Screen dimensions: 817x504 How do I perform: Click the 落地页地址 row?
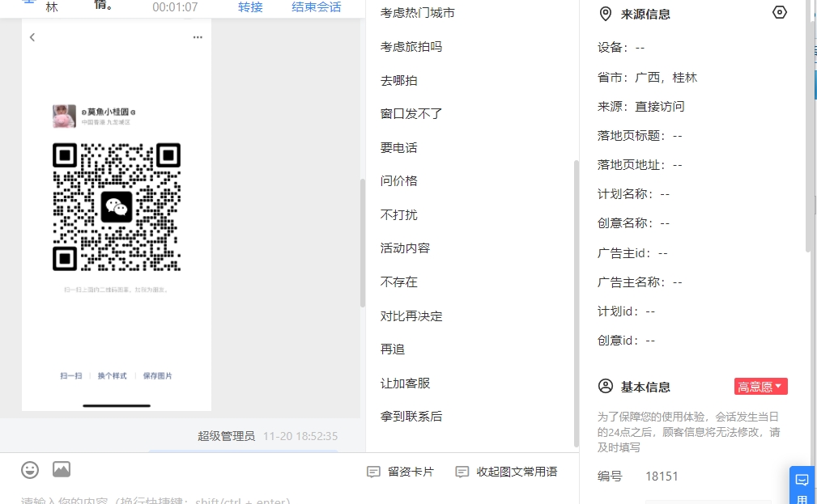640,165
